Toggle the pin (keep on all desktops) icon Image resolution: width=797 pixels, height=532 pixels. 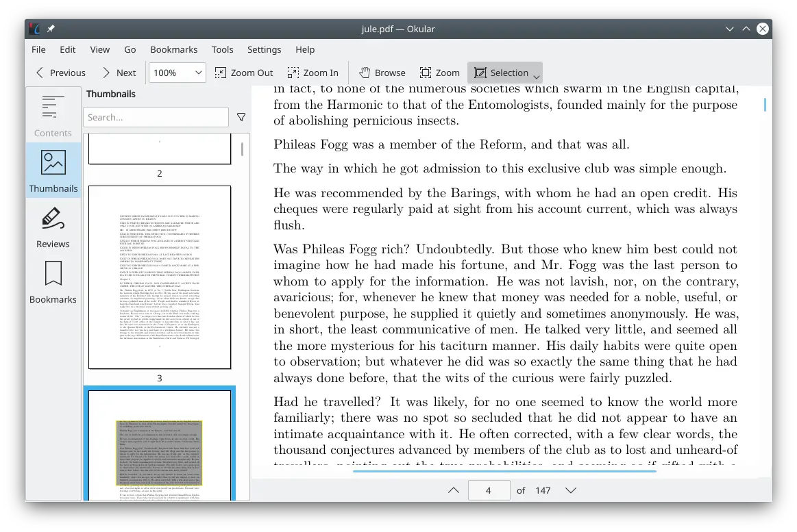[x=51, y=29]
